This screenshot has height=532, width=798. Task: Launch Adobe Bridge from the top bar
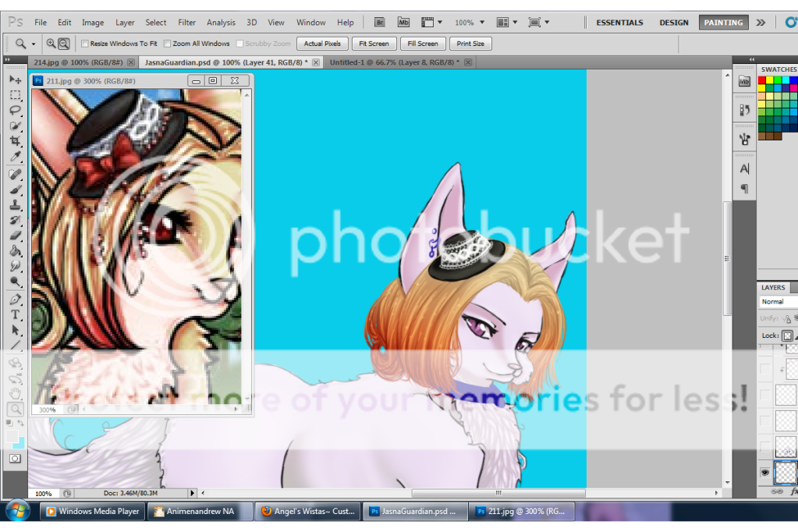click(x=379, y=23)
